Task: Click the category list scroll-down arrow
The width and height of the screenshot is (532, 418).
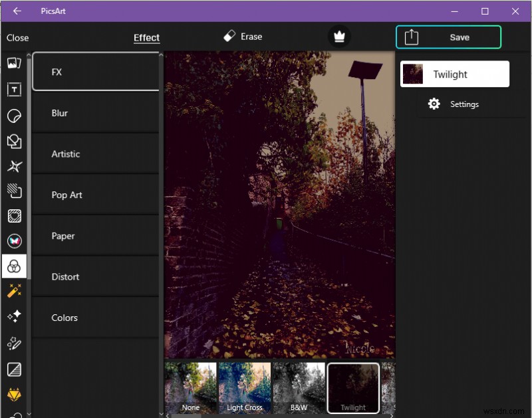Action: 161,414
